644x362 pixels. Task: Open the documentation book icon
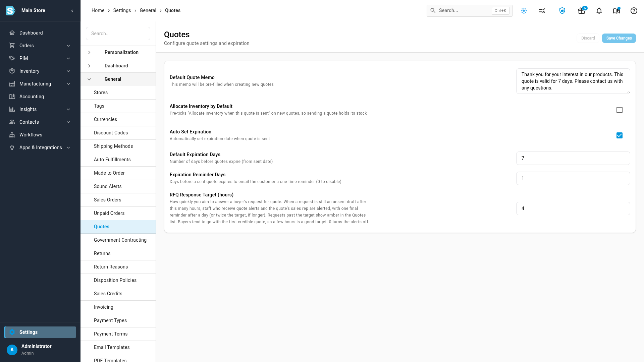pyautogui.click(x=616, y=11)
